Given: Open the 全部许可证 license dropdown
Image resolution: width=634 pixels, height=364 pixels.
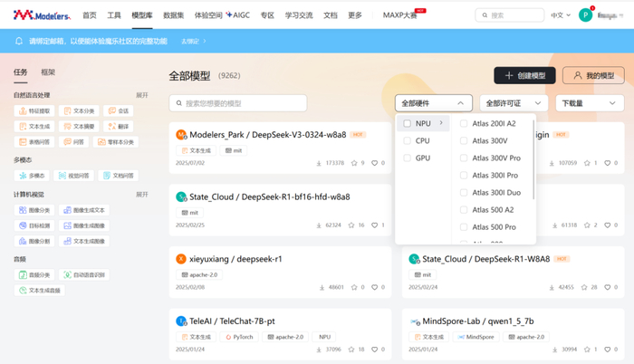Looking at the screenshot, I should [x=514, y=103].
